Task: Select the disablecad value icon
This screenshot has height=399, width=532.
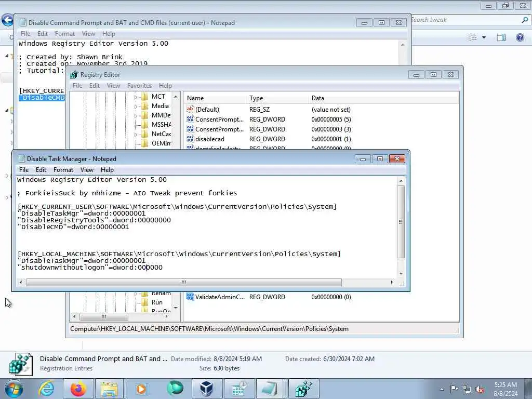Action: (190, 139)
